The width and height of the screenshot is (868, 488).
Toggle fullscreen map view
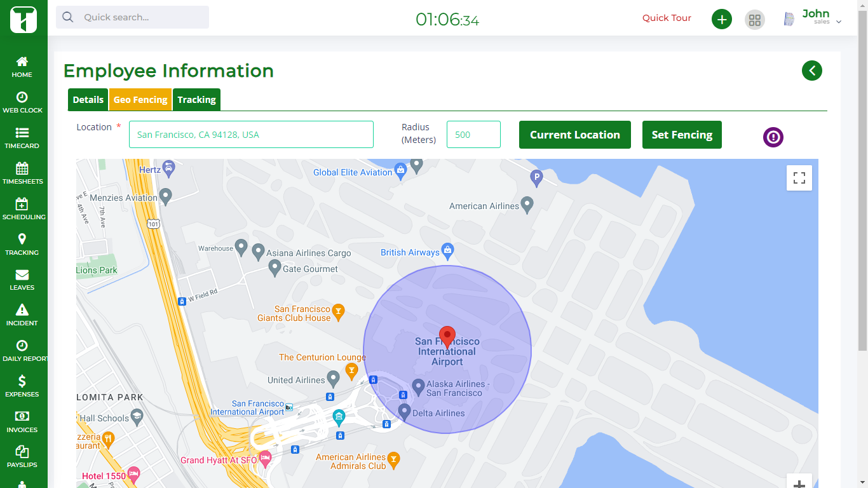799,178
